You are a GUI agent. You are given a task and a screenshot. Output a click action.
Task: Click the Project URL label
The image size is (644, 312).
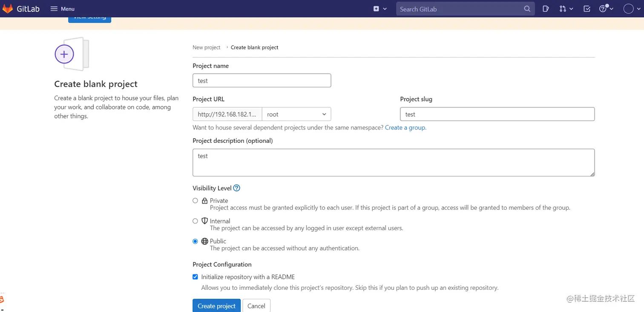pos(208,99)
